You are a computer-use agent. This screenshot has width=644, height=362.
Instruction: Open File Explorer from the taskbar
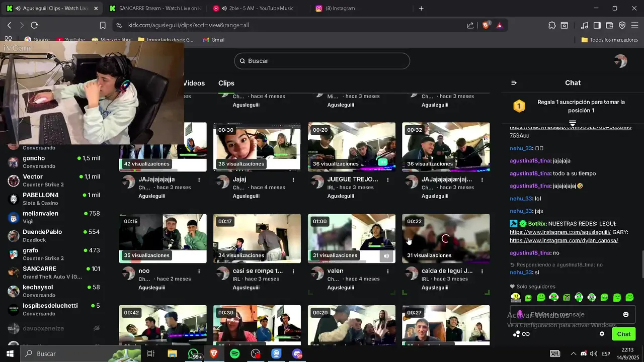[172, 354]
